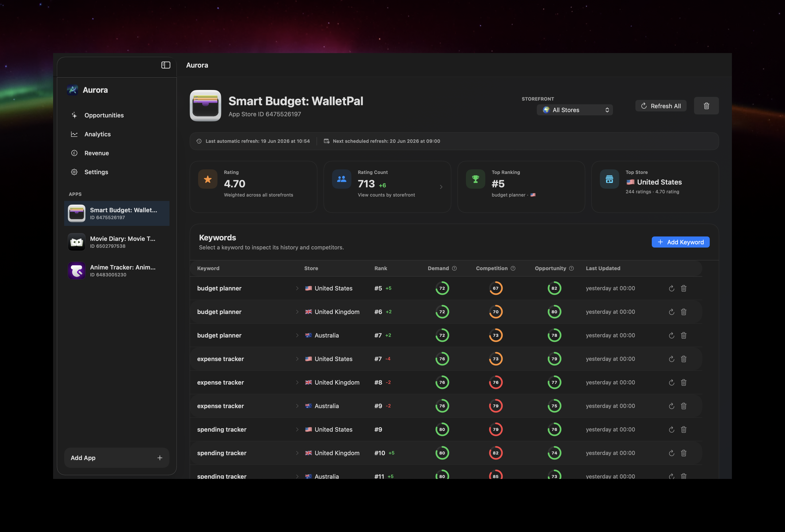785x532 pixels.
Task: Delete budget planner United States keyword
Action: click(684, 288)
